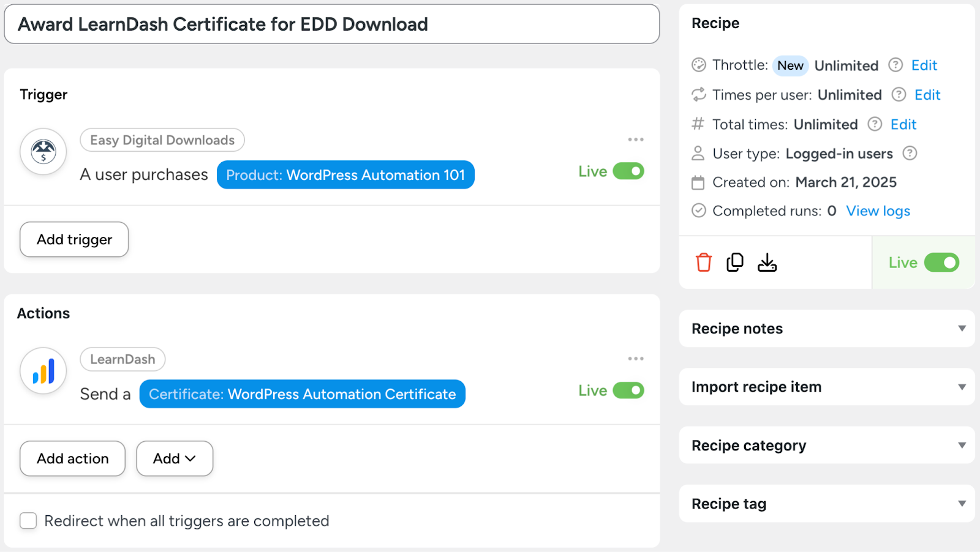Open the View logs link
This screenshot has width=980, height=552.
(x=878, y=211)
